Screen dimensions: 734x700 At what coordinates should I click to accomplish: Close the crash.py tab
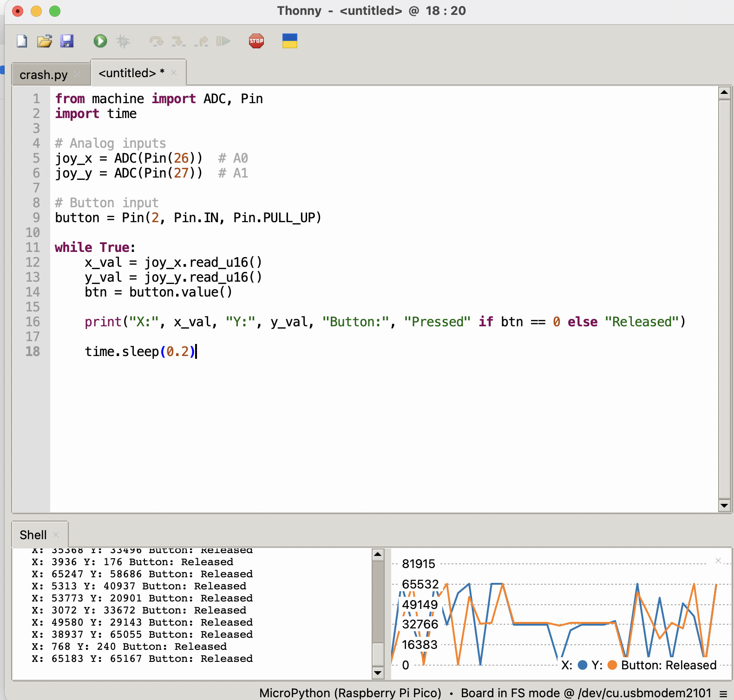pos(77,74)
